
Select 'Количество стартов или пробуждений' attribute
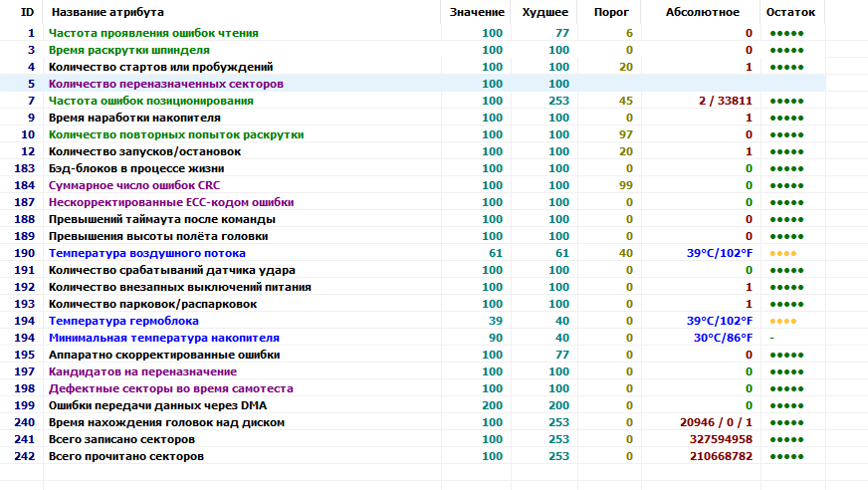pyautogui.click(x=412, y=67)
